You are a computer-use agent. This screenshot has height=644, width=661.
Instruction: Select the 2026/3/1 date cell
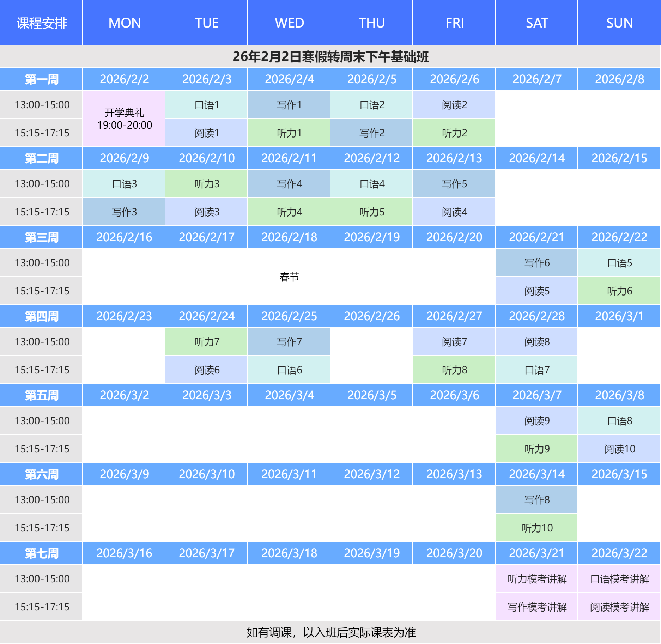tap(619, 316)
